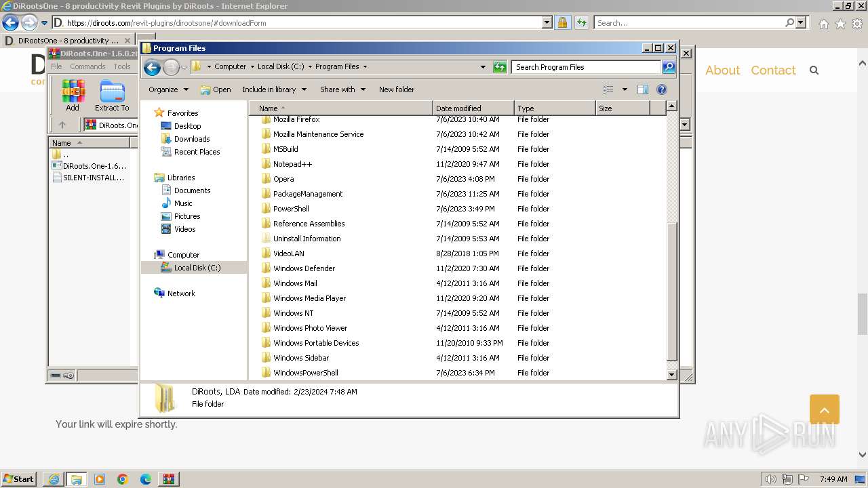Open the Organize menu
The image size is (868, 488).
(x=168, y=89)
